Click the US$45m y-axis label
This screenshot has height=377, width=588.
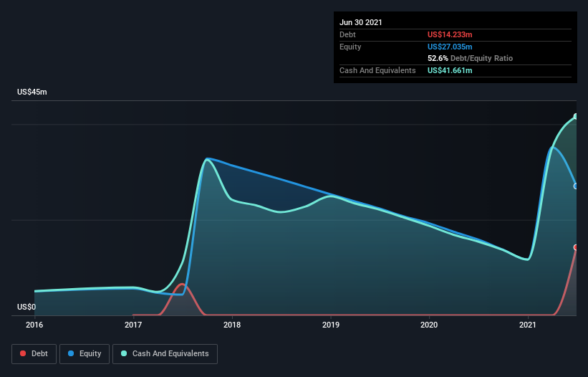click(32, 92)
